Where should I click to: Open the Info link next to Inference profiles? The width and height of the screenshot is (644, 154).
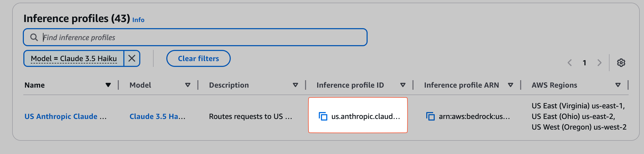click(x=138, y=20)
